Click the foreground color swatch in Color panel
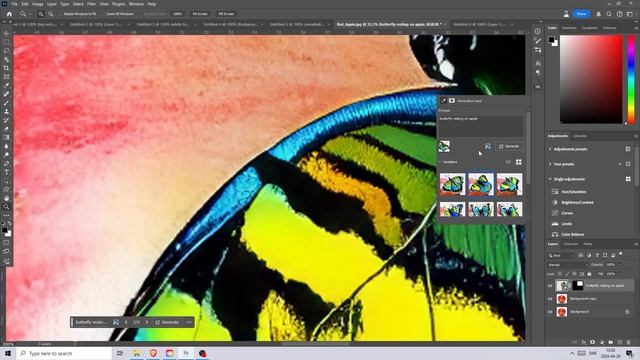Viewport: 640px width, 360px height. point(551,40)
